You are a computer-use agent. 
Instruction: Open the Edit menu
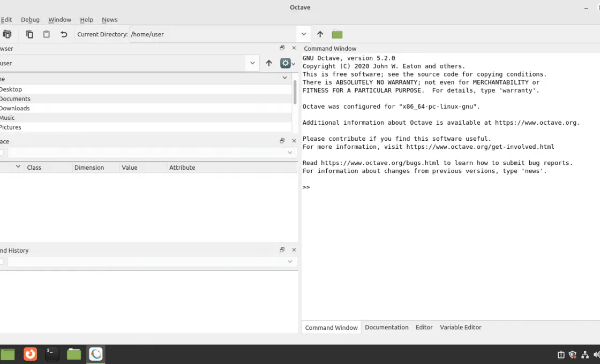[6, 19]
